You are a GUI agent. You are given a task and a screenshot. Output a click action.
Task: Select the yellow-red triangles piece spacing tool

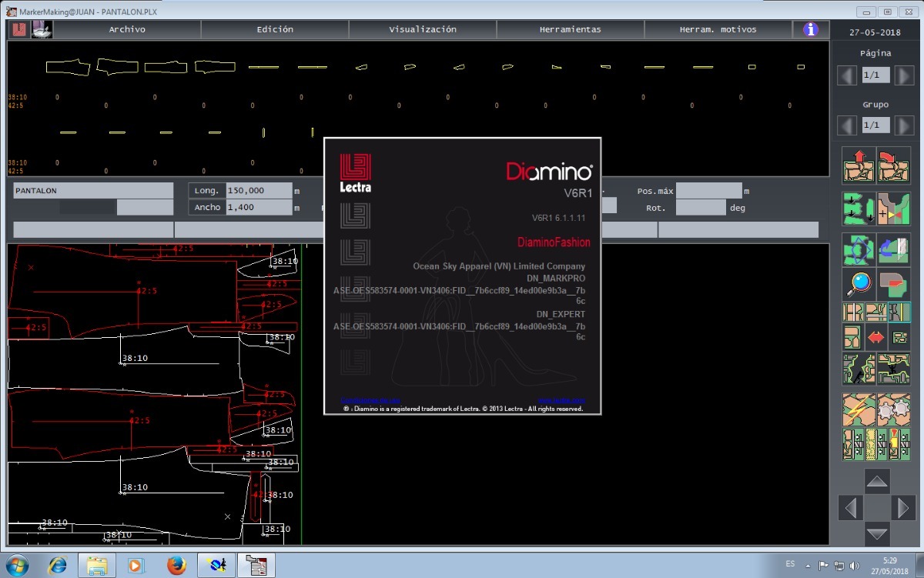tap(893, 208)
